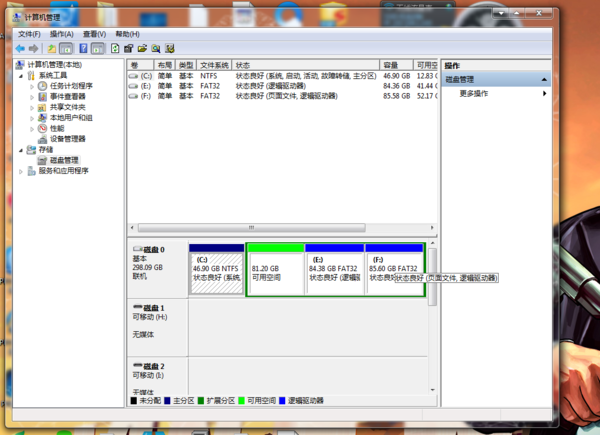Click the 容量 column header

(x=390, y=64)
